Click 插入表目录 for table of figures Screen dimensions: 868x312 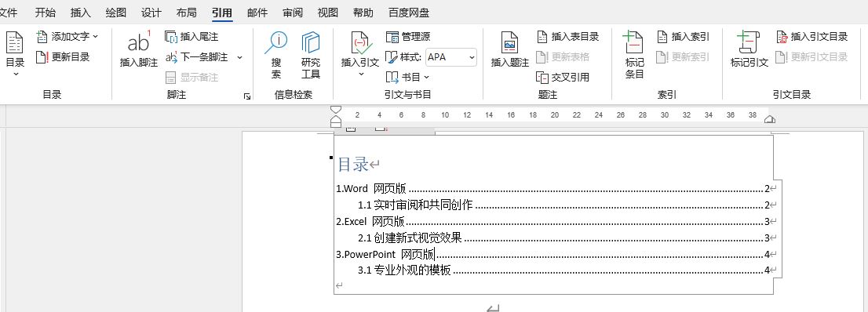pyautogui.click(x=568, y=37)
